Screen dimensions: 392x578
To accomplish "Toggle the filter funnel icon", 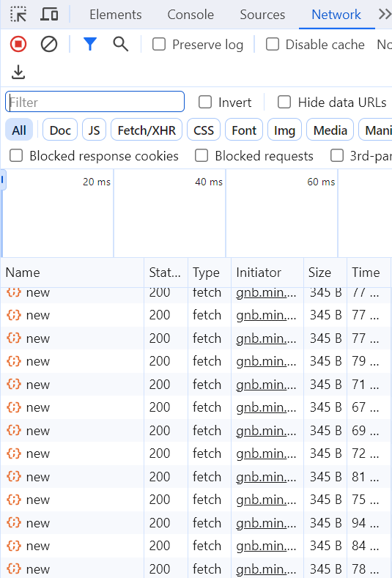I will 90,44.
